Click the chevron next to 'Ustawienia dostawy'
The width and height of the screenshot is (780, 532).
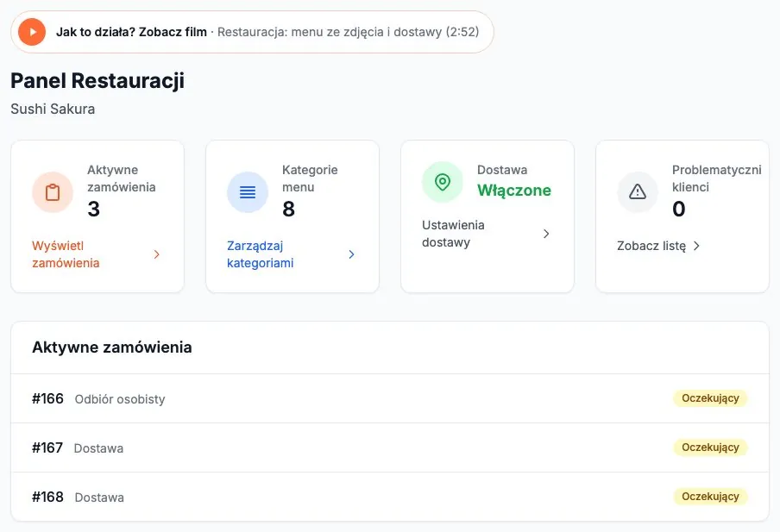546,234
